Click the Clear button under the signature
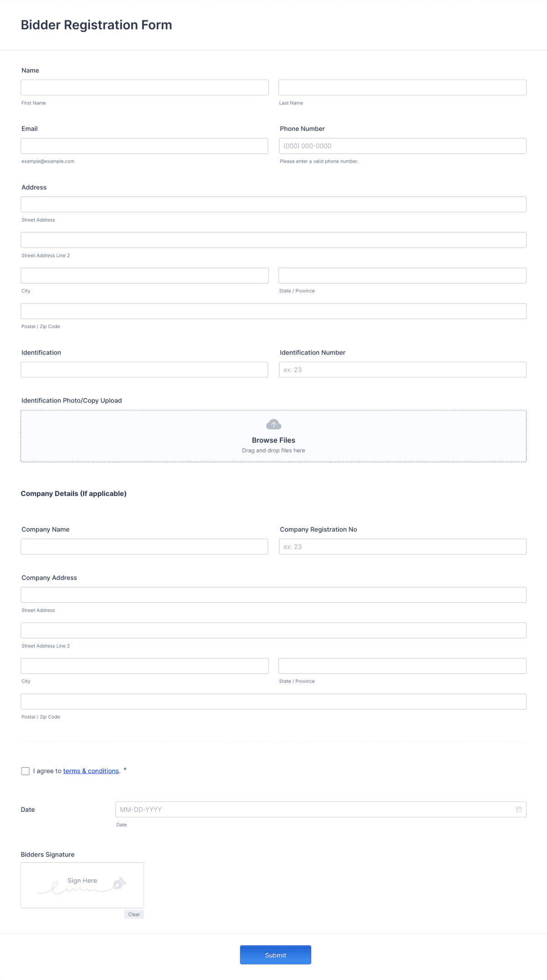This screenshot has height=980, width=547. 134,915
